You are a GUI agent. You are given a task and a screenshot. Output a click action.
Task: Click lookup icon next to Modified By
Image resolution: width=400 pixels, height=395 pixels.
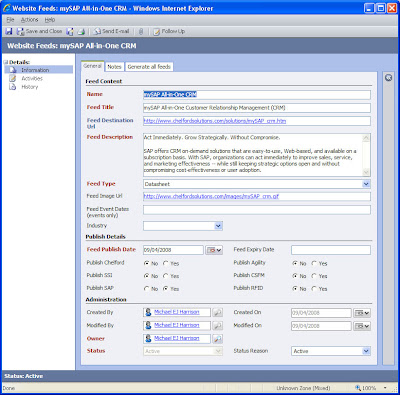(x=217, y=325)
